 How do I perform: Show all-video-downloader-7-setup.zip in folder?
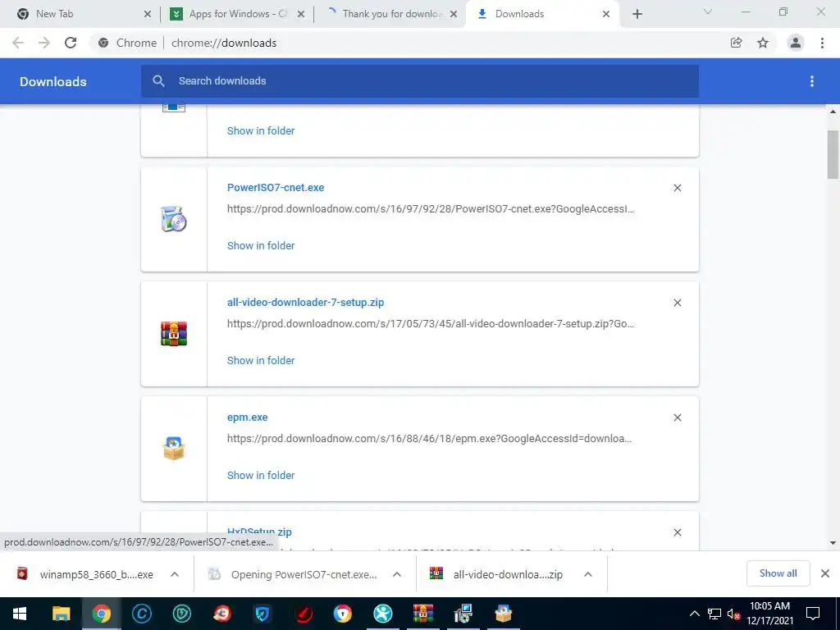(261, 360)
